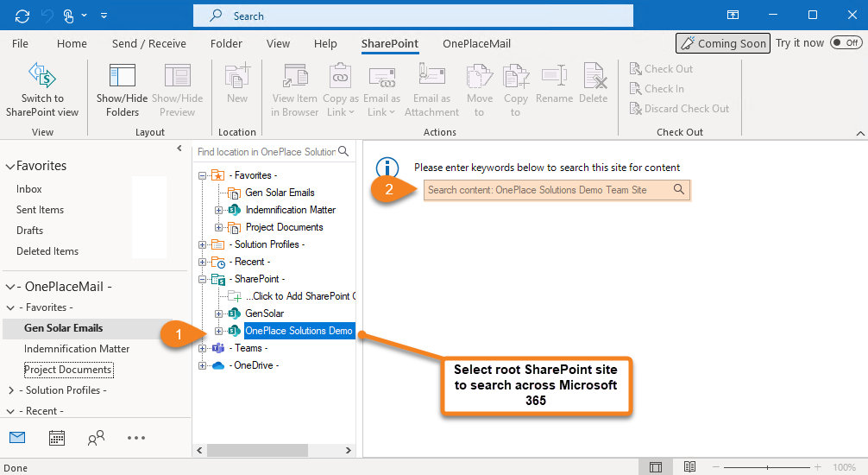
Task: Open the Mail navigation icon
Action: [17, 438]
